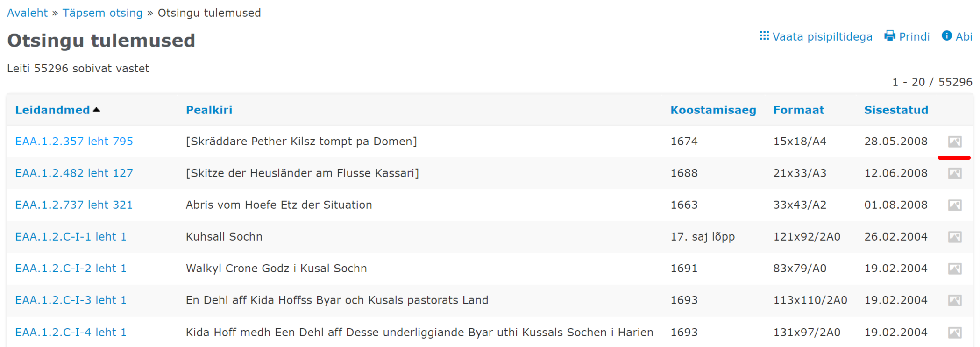The height and width of the screenshot is (347, 980).
Task: Sort results by Leidandmed column
Action: coord(52,110)
